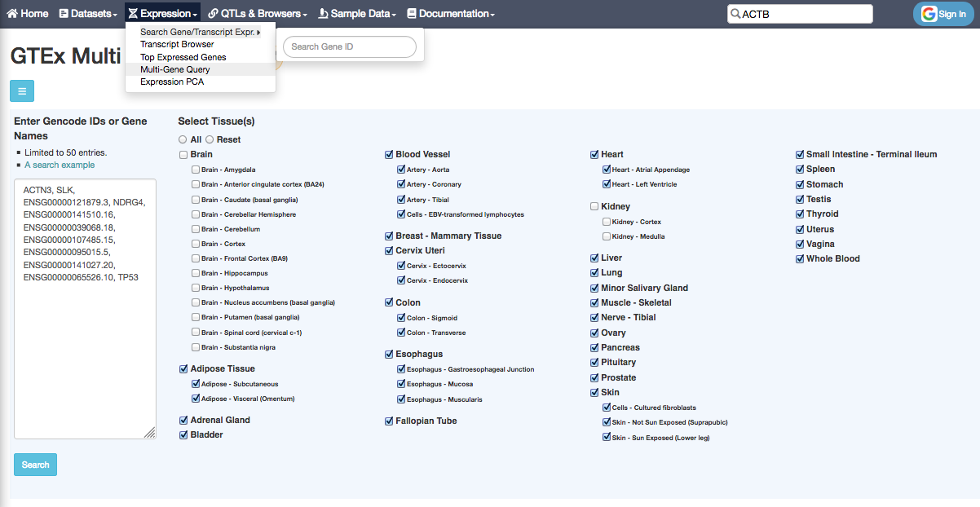
Task: Check Brain - Substantia nigra
Action: click(196, 347)
